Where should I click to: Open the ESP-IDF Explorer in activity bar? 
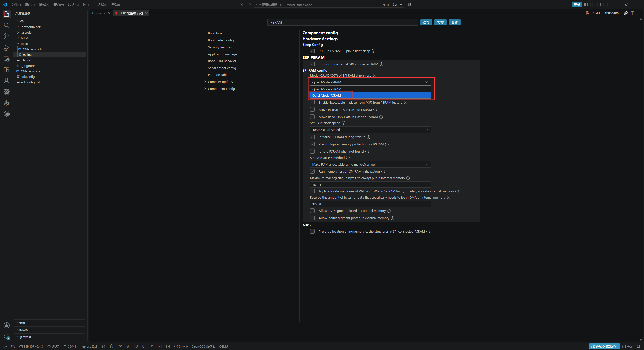[x=7, y=92]
